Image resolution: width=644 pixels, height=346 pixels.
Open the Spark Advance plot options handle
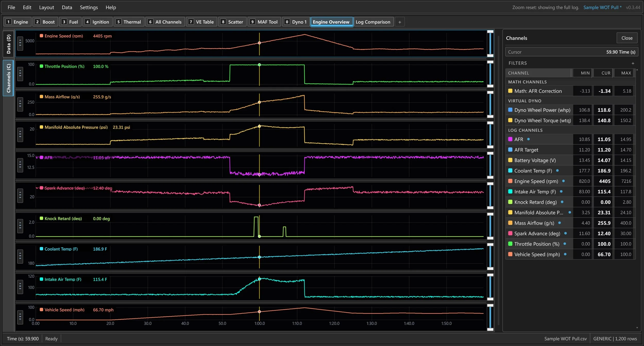pyautogui.click(x=20, y=196)
